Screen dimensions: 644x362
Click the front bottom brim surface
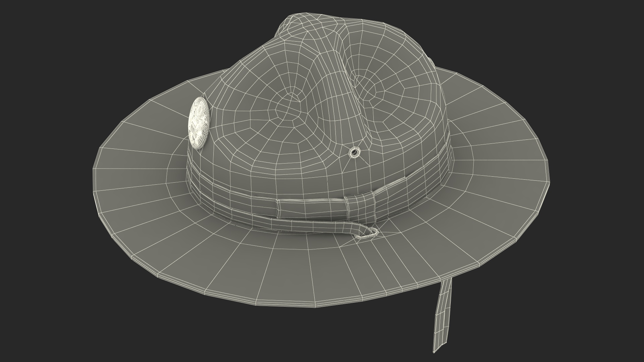pyautogui.click(x=302, y=275)
